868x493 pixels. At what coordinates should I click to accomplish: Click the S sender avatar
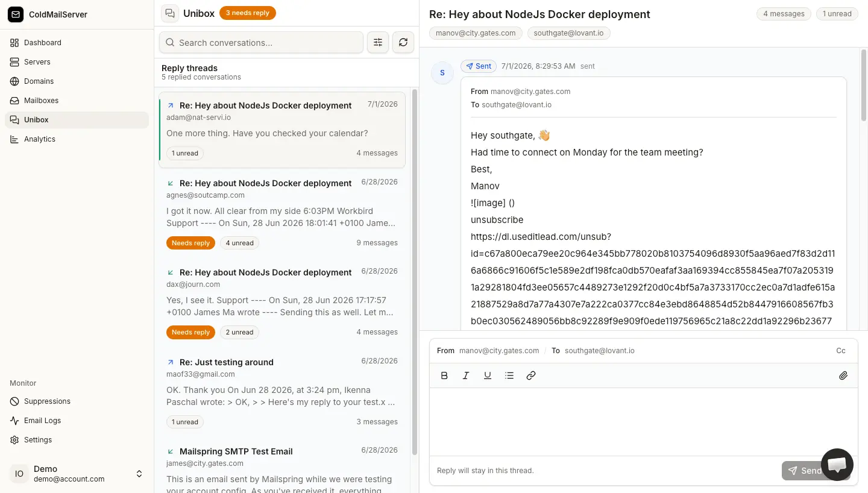pyautogui.click(x=442, y=73)
